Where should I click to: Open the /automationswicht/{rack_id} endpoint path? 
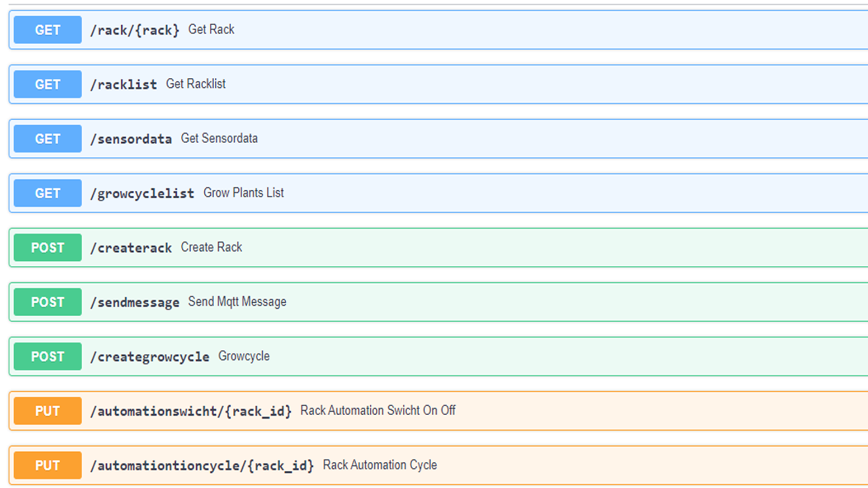click(191, 411)
